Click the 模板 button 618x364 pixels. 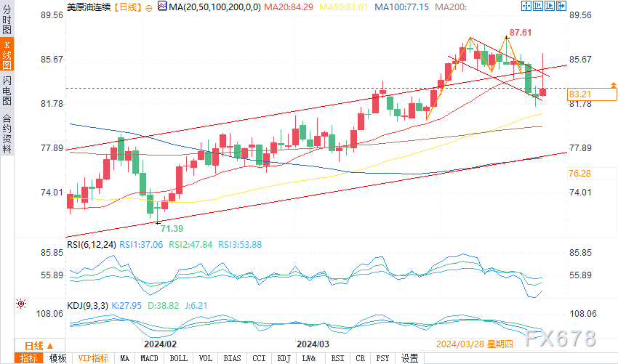[57, 358]
